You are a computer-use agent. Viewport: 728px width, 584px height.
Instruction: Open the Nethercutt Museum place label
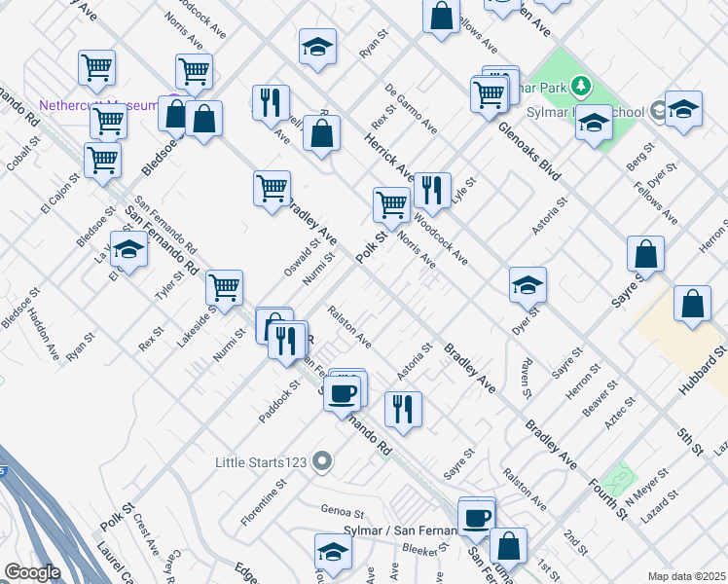pos(98,105)
